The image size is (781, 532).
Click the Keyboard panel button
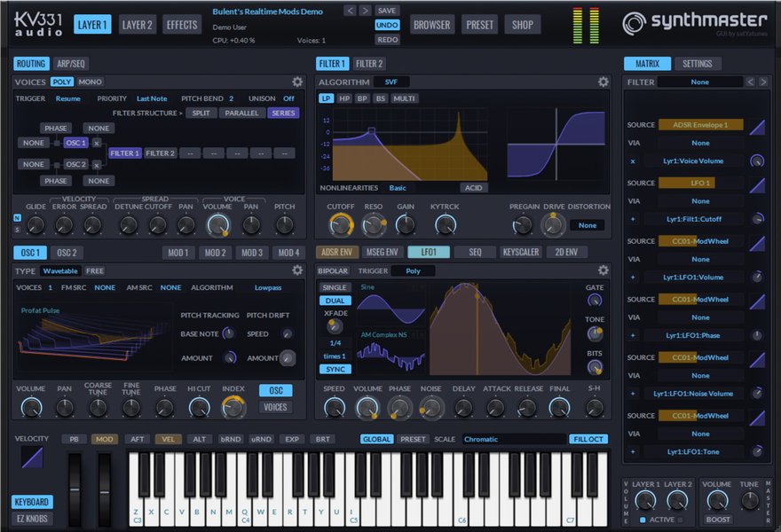click(32, 502)
